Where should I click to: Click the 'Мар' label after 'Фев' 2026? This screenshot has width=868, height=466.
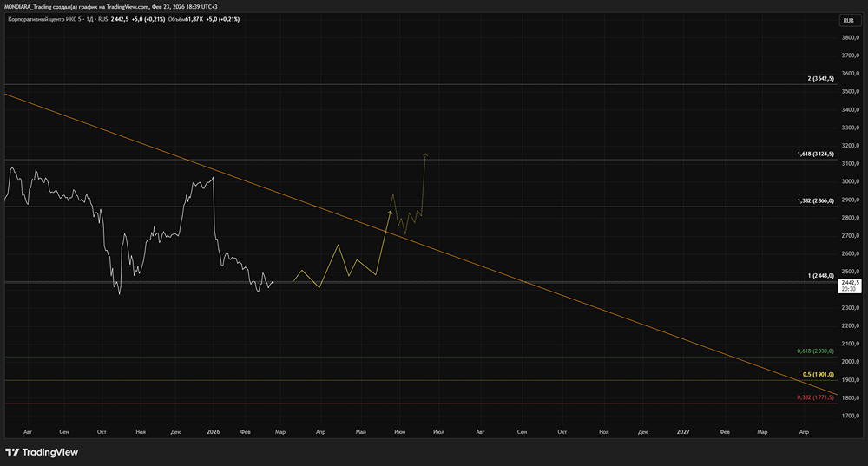[280, 431]
